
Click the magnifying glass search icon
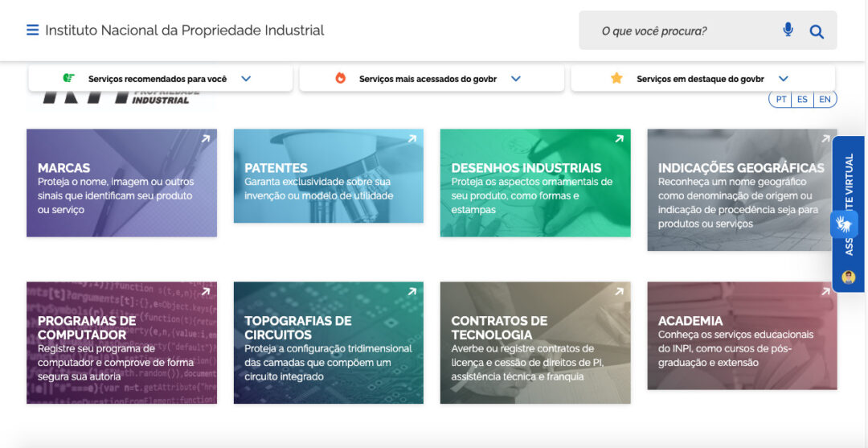tap(817, 31)
